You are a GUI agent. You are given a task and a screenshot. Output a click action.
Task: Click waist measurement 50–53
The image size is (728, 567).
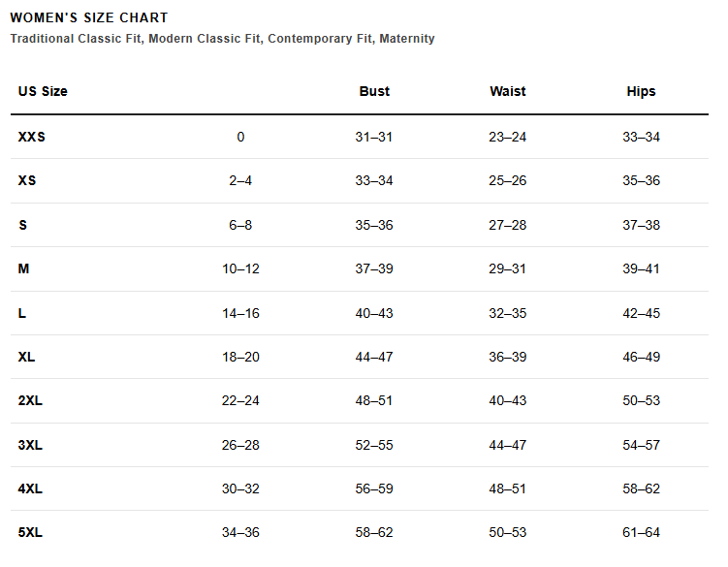tap(507, 532)
